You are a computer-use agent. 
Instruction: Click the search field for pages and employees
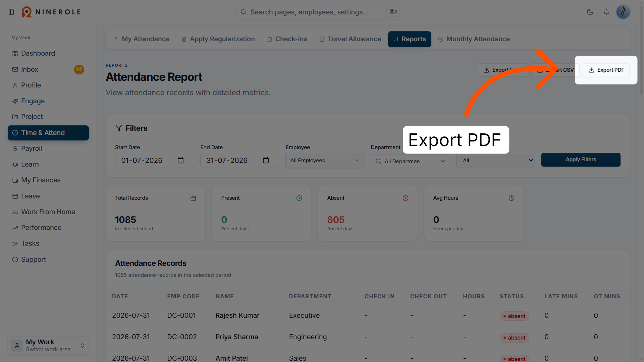click(319, 12)
